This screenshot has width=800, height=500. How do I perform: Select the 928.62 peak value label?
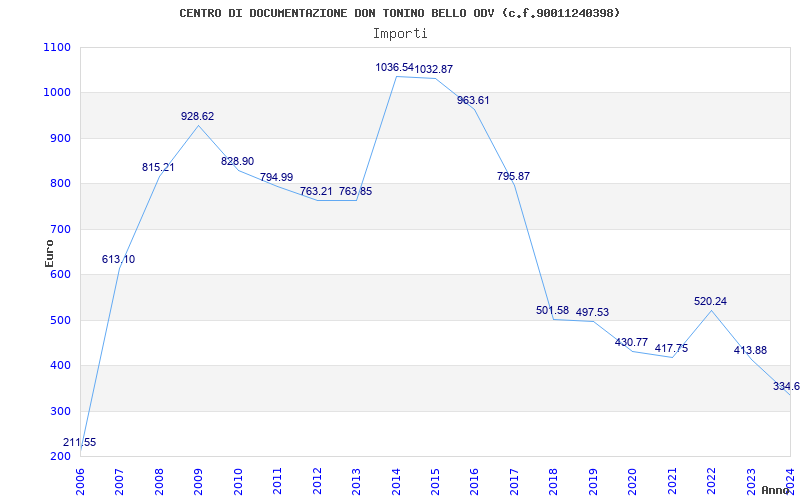point(197,116)
